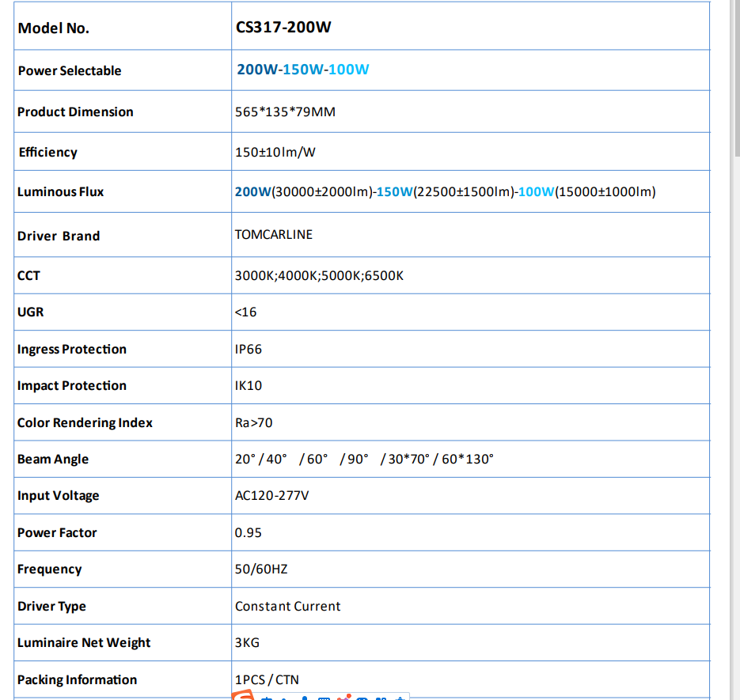Click the TOMCARLINE driver brand value

273,234
